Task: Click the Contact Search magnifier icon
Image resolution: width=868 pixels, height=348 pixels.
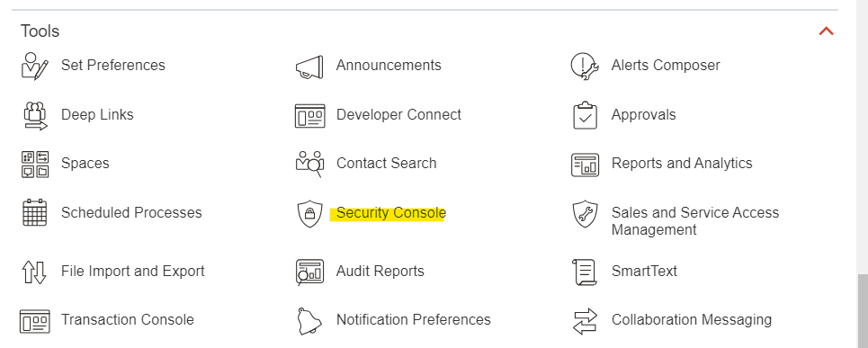Action: [309, 164]
